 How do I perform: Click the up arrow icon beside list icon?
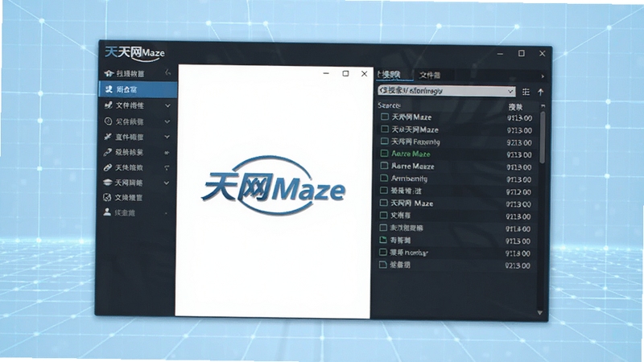(x=540, y=92)
